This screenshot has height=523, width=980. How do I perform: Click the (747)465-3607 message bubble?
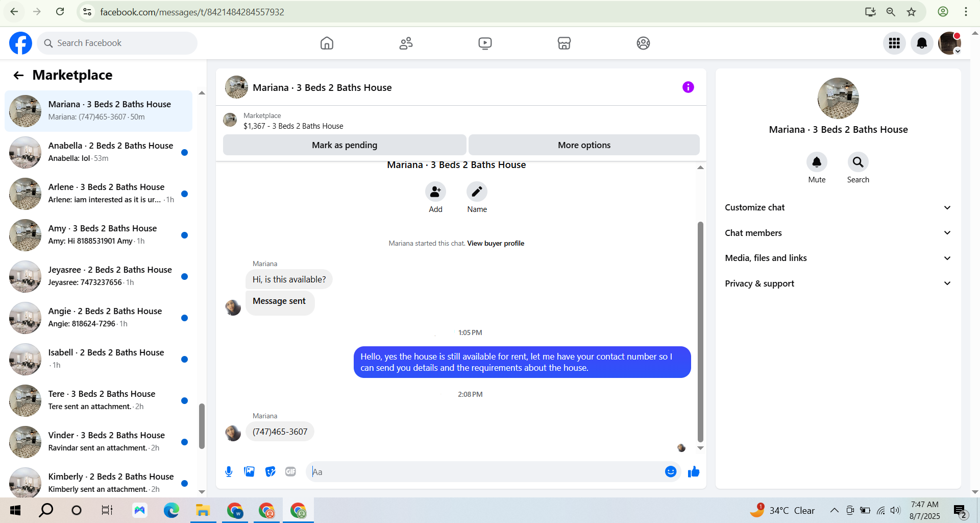click(280, 432)
